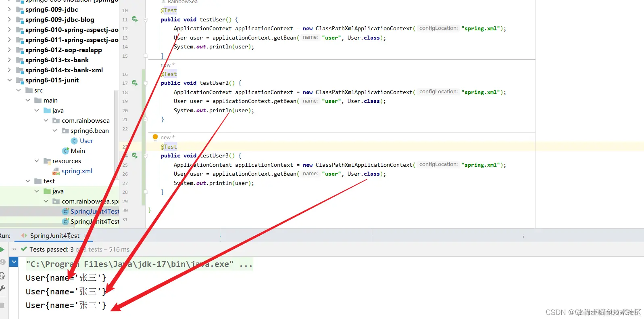
Task: Open spring.xml from the project tree
Action: [x=77, y=171]
